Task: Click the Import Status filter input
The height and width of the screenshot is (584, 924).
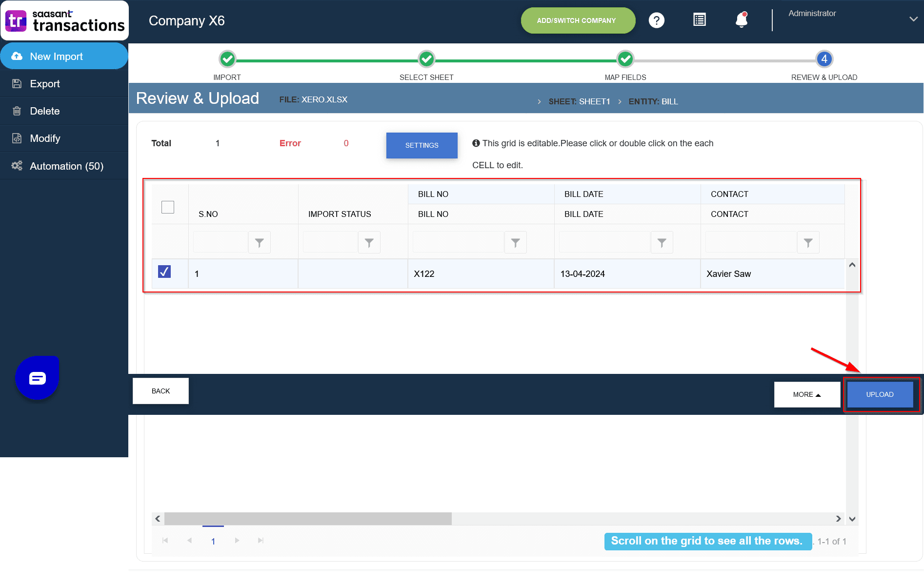Action: (331, 242)
